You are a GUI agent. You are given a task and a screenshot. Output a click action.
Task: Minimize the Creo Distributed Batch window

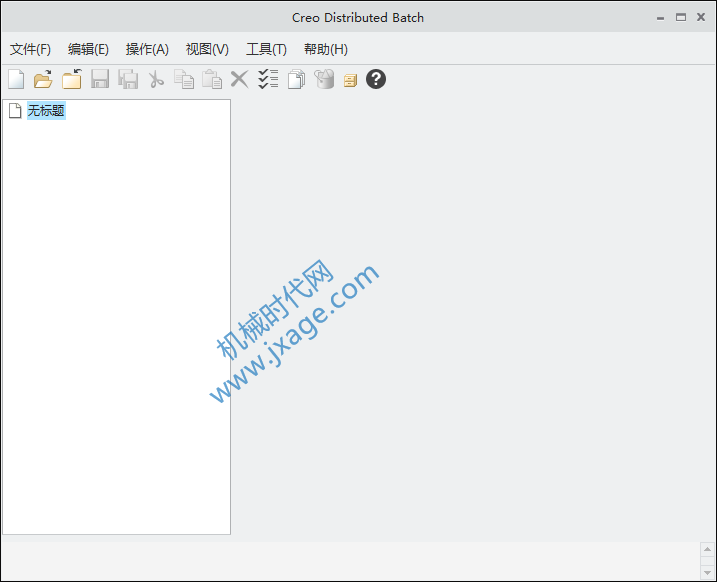pyautogui.click(x=660, y=18)
